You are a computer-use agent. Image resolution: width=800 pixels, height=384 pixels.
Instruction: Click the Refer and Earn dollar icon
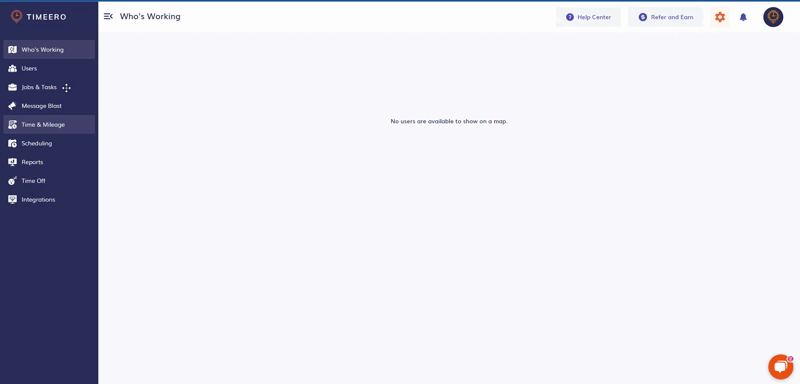click(x=643, y=17)
